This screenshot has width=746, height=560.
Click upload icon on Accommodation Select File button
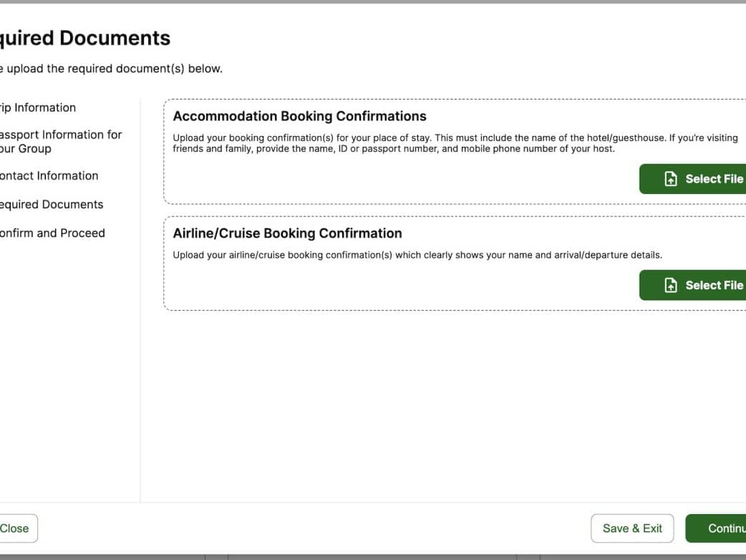tap(671, 179)
